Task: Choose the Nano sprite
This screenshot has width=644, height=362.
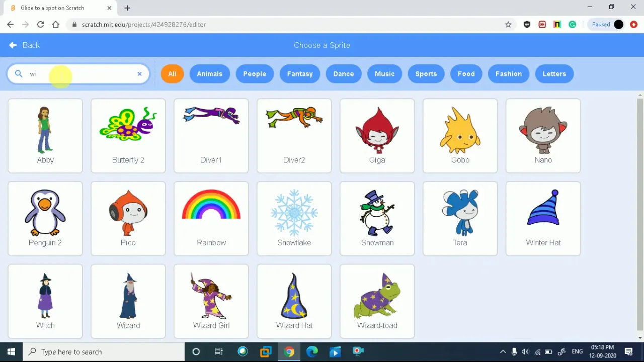Action: click(x=543, y=136)
